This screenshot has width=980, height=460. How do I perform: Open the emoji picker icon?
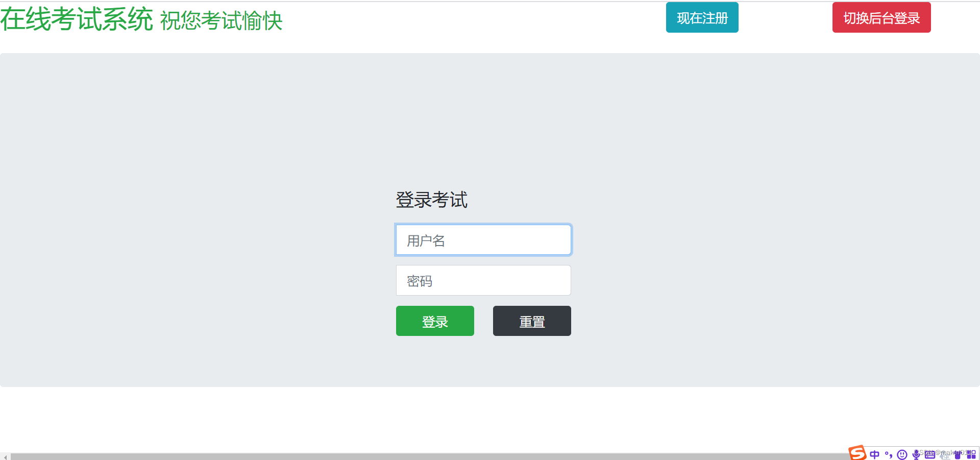coord(902,454)
